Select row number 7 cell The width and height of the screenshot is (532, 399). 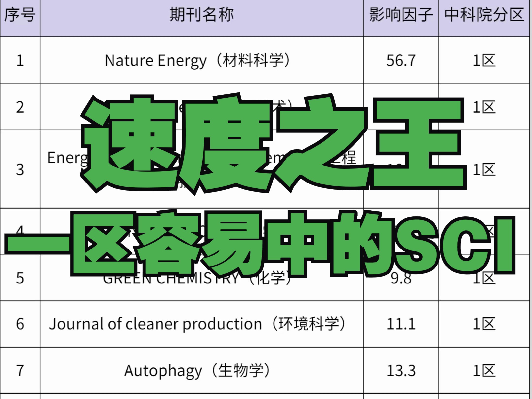20,370
